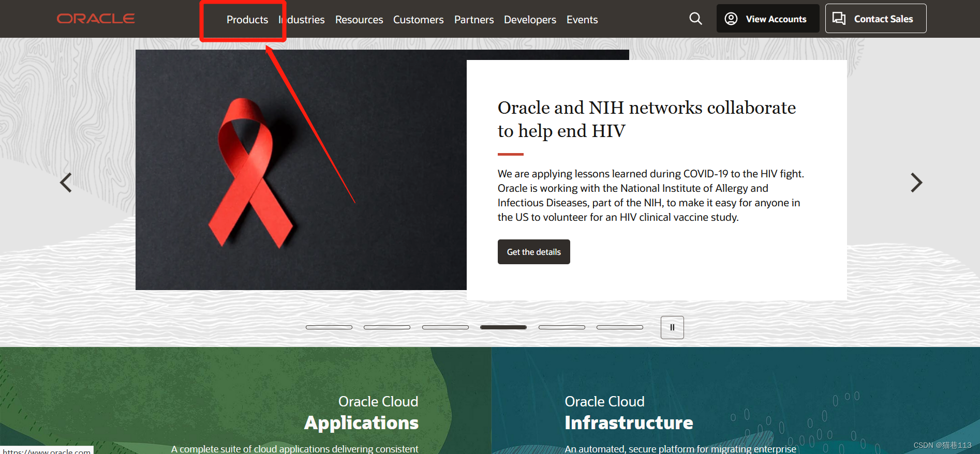
Task: Open the Oracle Cloud Applications heading
Action: click(x=361, y=413)
